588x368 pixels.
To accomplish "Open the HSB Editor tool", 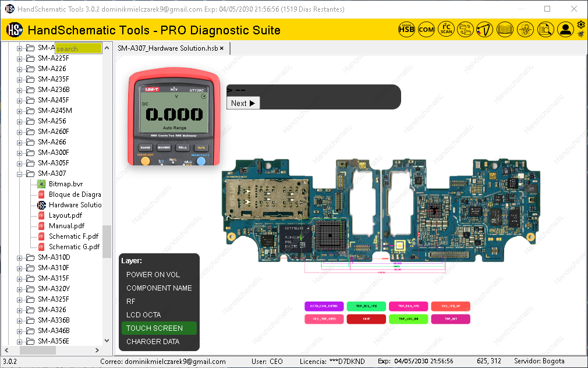I will (406, 29).
